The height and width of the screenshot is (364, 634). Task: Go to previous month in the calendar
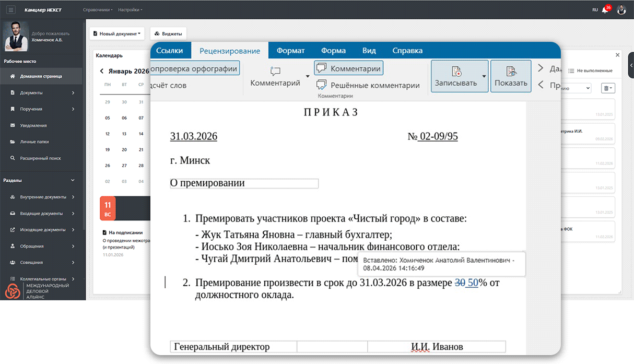click(102, 71)
